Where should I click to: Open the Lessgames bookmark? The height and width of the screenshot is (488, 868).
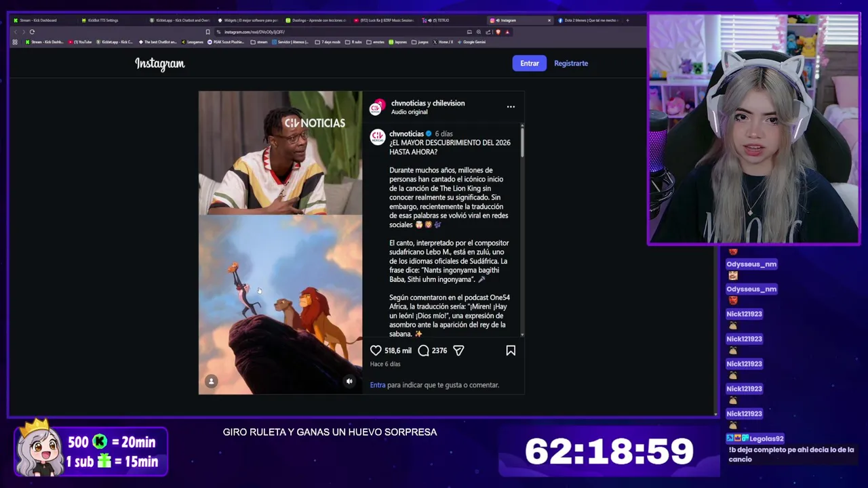(x=193, y=42)
